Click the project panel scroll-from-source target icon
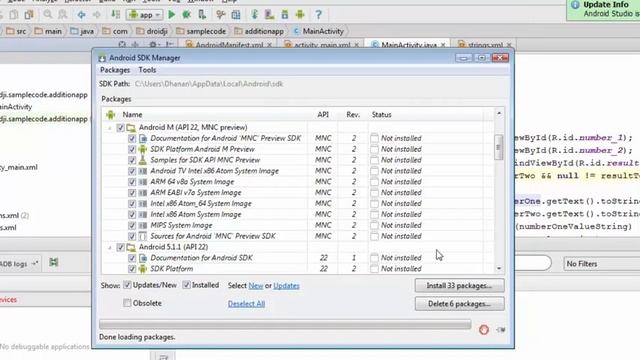This screenshot has width=640, height=360. coord(122,44)
